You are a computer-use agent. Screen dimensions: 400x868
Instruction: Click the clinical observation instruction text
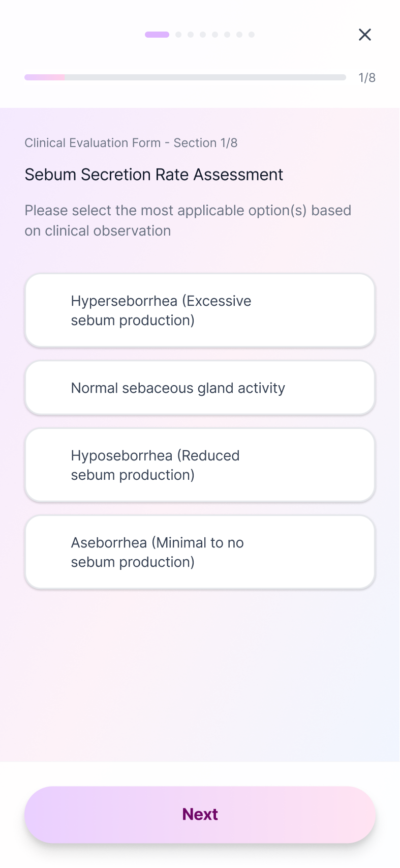[188, 220]
